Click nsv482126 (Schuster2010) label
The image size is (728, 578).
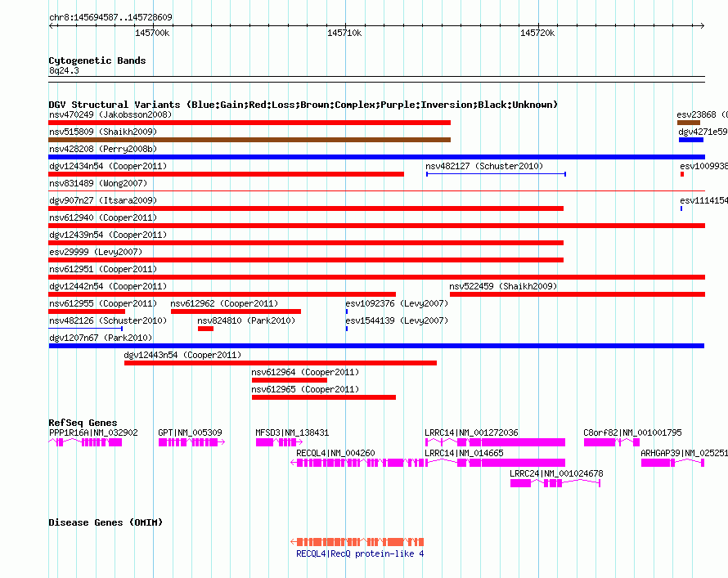point(108,320)
